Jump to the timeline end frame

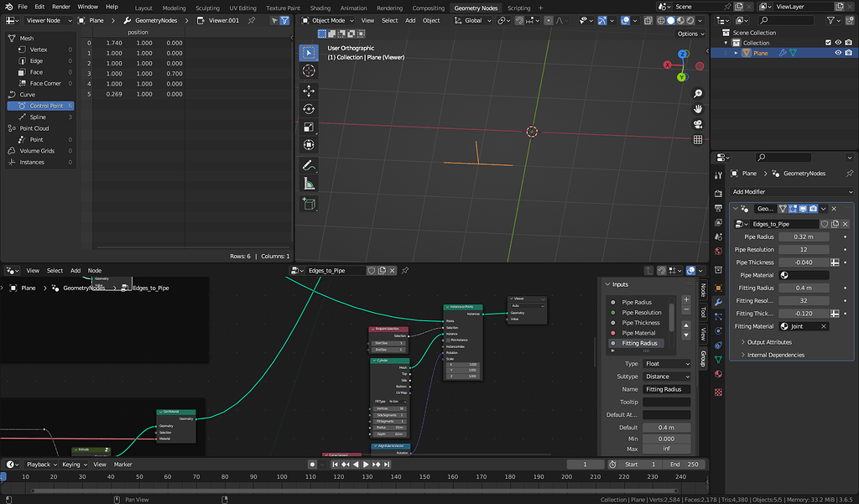(387, 464)
